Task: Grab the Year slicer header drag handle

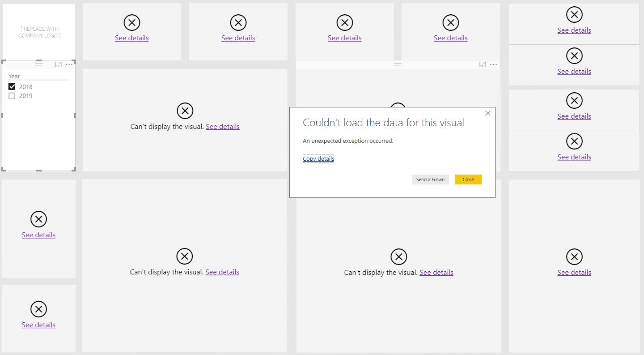Action: [x=39, y=64]
